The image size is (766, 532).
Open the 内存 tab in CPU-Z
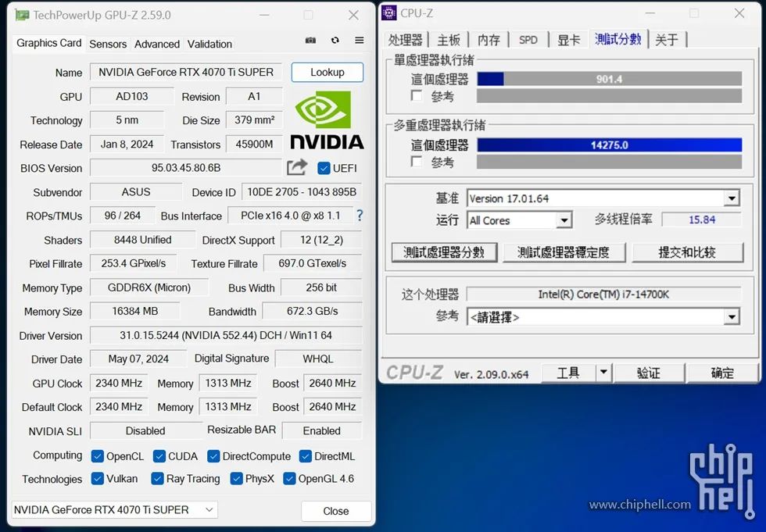pos(489,40)
